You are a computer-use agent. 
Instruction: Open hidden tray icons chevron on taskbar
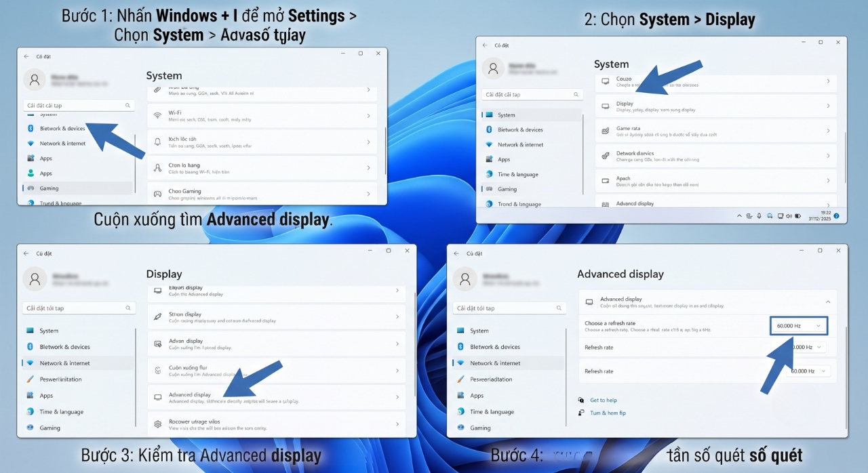pyautogui.click(x=740, y=216)
